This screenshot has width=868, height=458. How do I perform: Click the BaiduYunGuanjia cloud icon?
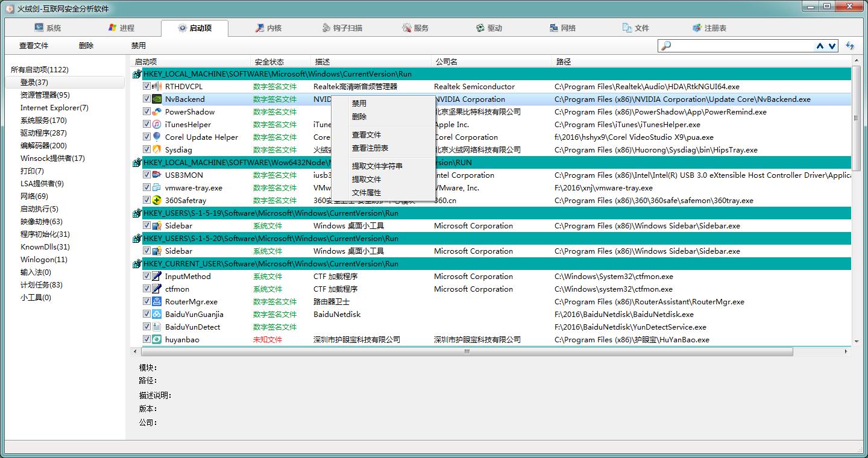click(157, 315)
